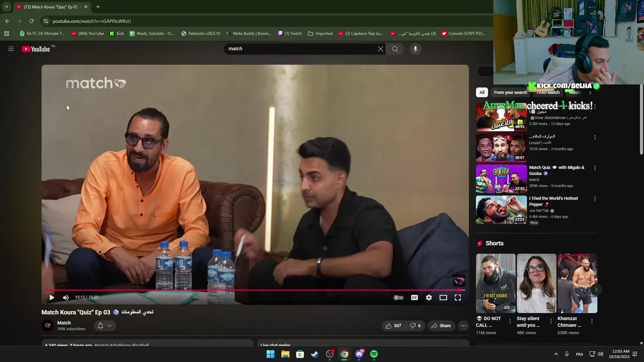Open the Imported bookmarks folder
Viewport: 644px width, 362px height.
[x=320, y=34]
